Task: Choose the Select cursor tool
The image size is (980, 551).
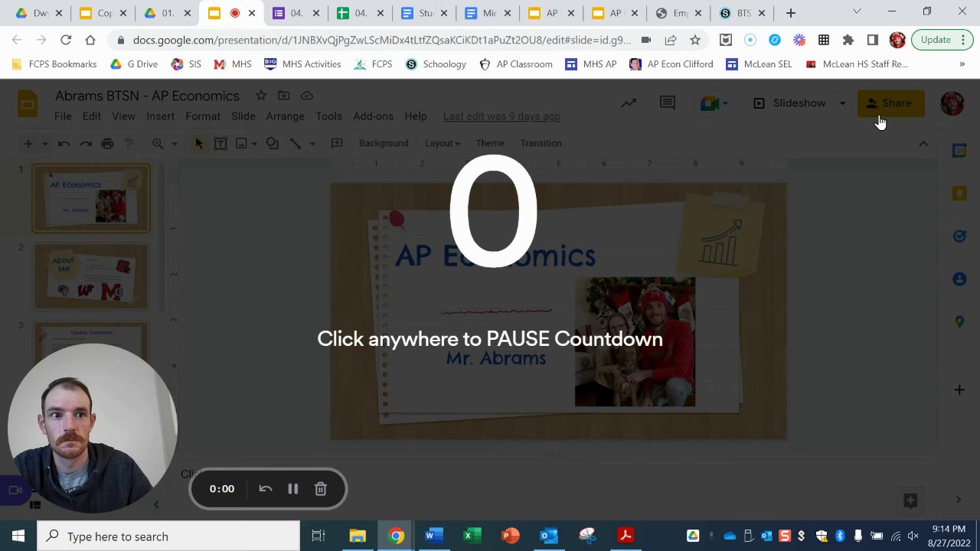Action: pos(199,143)
